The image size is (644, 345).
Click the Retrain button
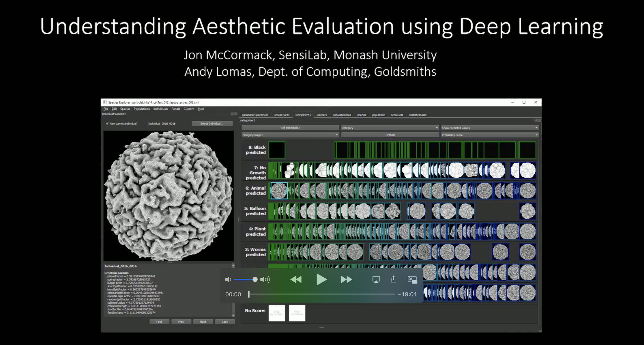(x=390, y=135)
